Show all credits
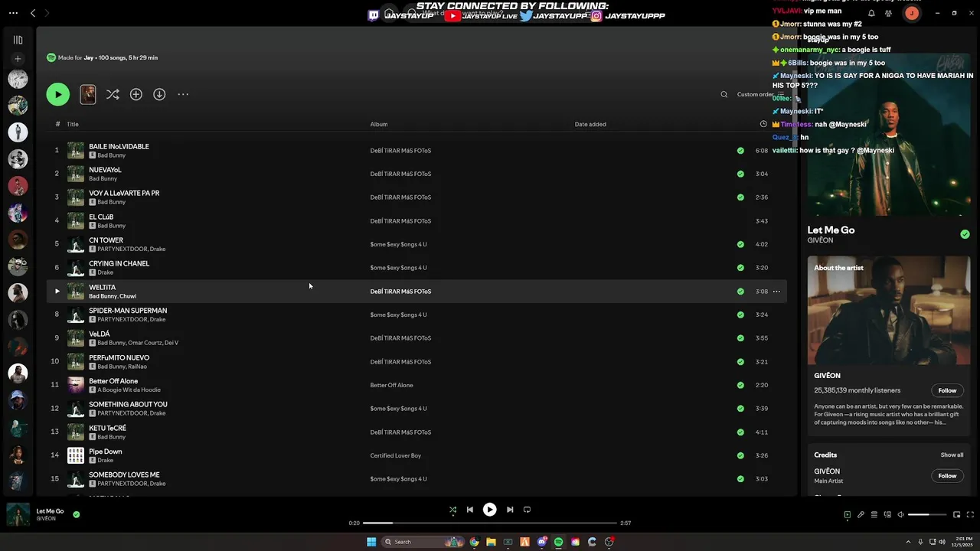 [x=952, y=455]
